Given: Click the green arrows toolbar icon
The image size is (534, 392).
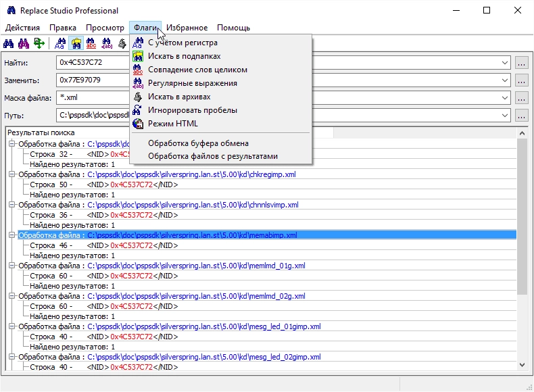Looking at the screenshot, I should pos(39,44).
